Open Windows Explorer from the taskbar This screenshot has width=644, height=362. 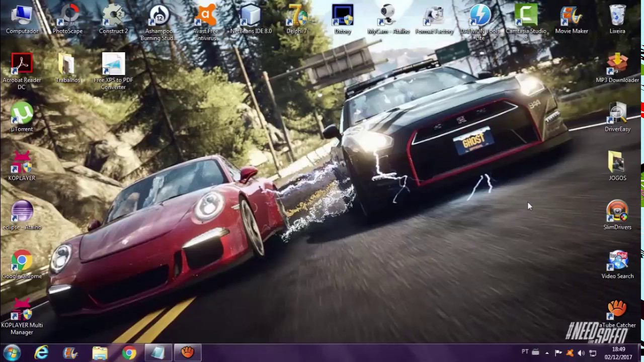(x=100, y=353)
